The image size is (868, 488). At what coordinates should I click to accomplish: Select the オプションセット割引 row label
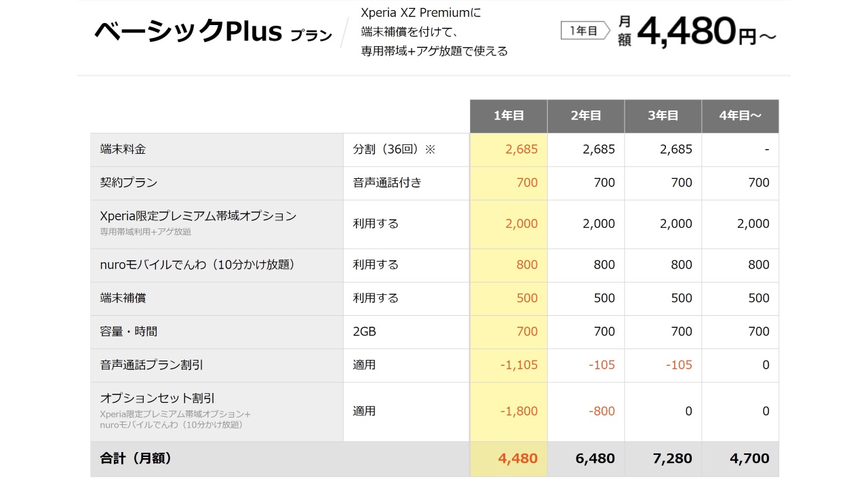coord(157,398)
